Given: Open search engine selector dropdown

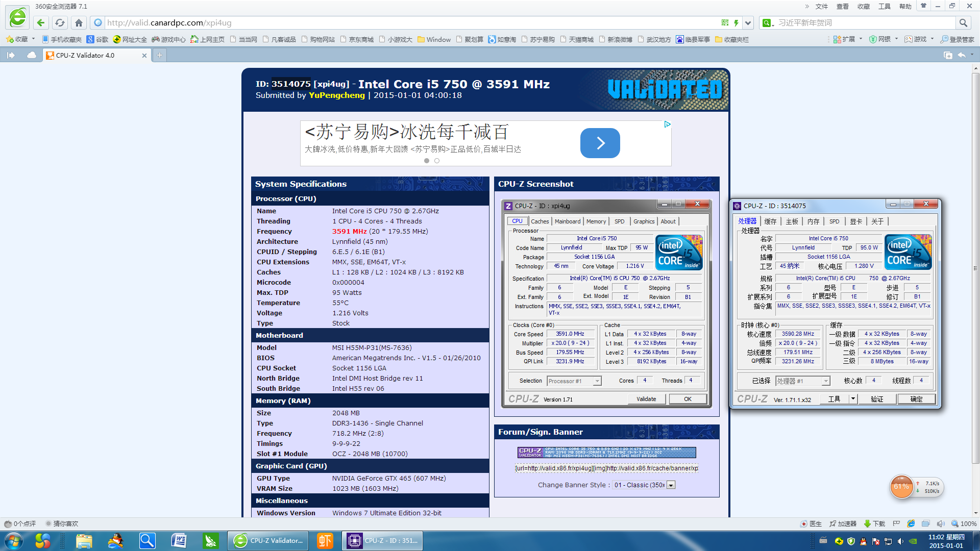Looking at the screenshot, I should [x=768, y=22].
